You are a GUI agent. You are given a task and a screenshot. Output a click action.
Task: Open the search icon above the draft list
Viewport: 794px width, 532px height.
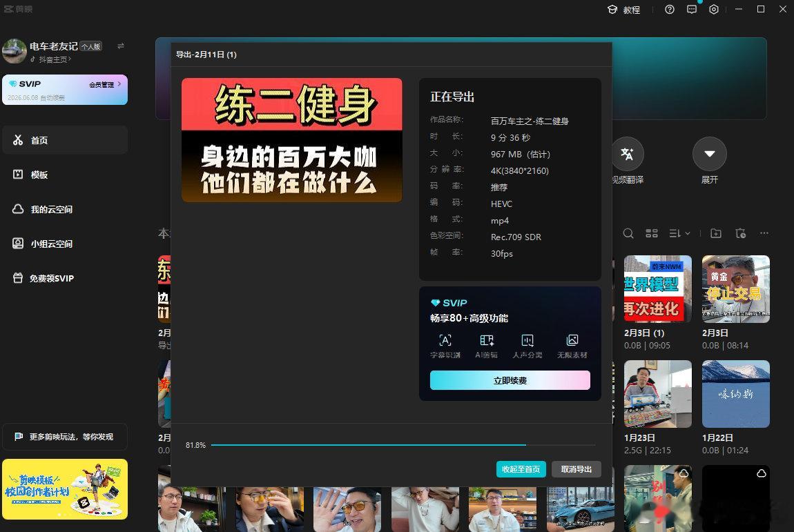[x=628, y=233]
